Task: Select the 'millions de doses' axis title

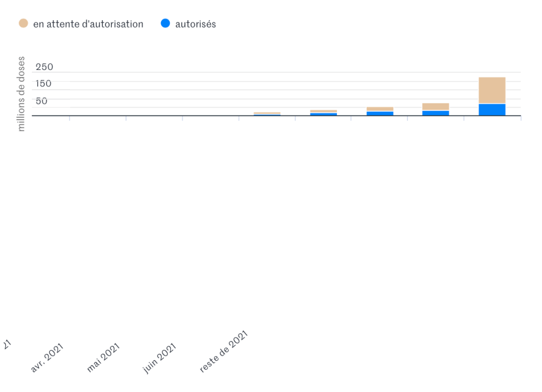Action: (21, 94)
